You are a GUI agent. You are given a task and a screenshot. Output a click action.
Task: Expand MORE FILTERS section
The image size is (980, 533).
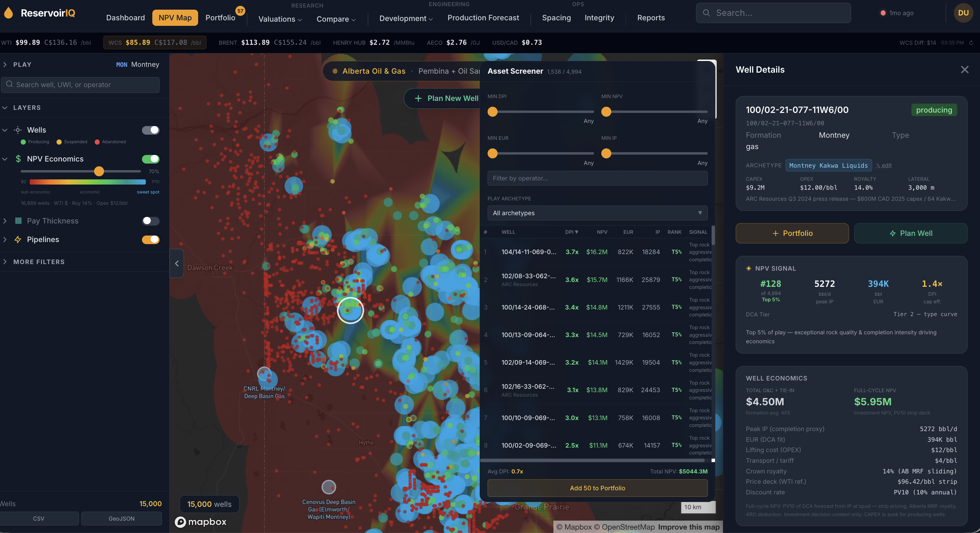tap(5, 262)
